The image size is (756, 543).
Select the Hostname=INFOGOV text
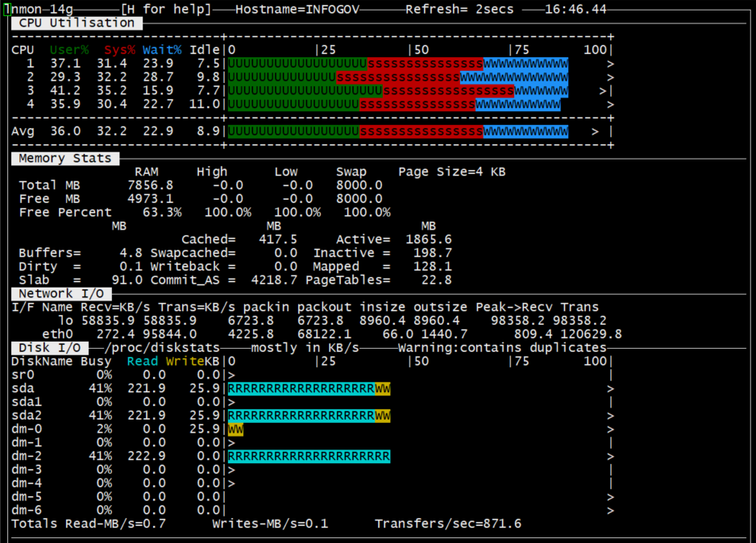point(297,9)
